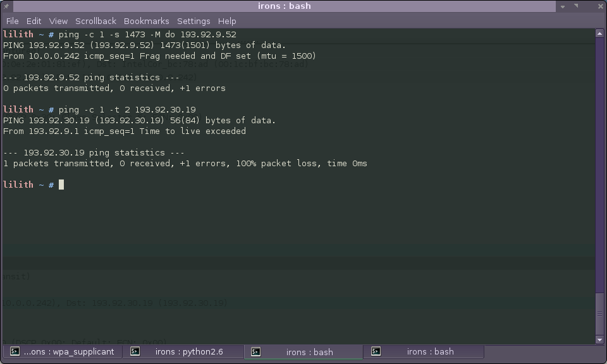Viewport: 607px width, 364px height.
Task: Select the active irons : bash tab
Action: click(303, 351)
